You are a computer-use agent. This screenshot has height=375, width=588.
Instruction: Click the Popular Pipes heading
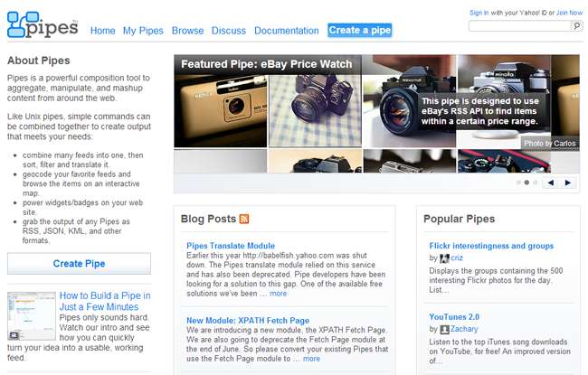(x=459, y=219)
